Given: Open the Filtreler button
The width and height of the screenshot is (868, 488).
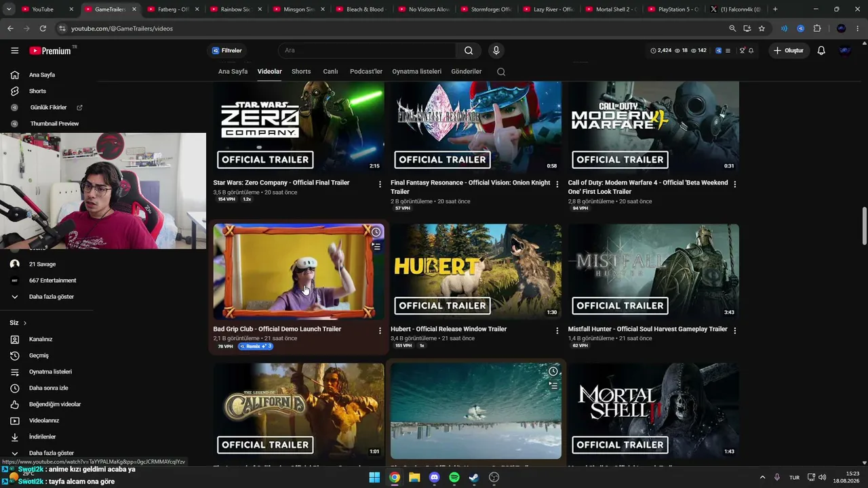Looking at the screenshot, I should (226, 51).
